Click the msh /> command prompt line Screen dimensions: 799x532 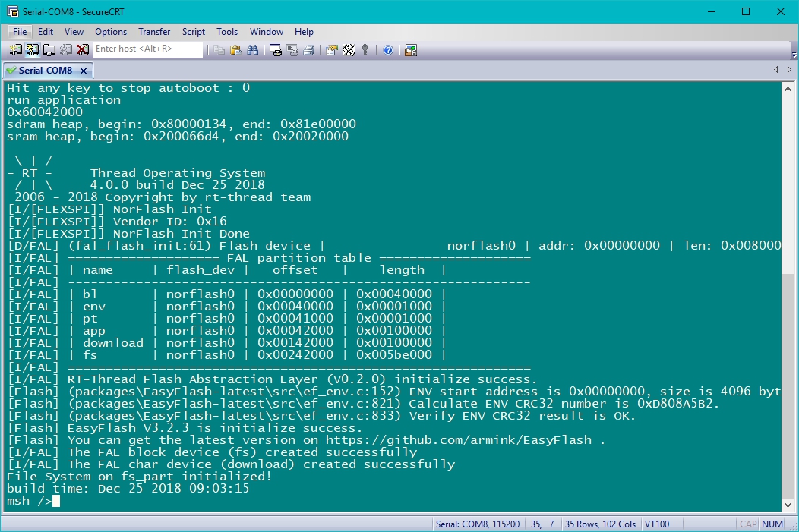[x=33, y=501]
